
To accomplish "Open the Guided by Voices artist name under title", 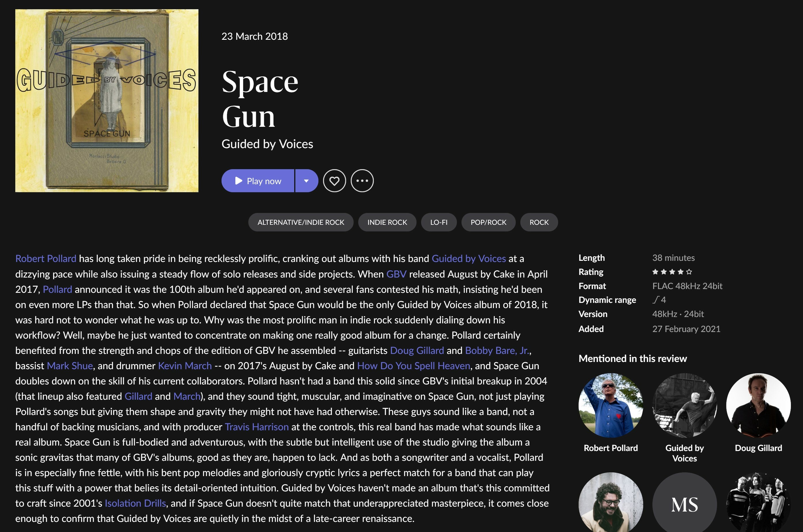I will (267, 144).
